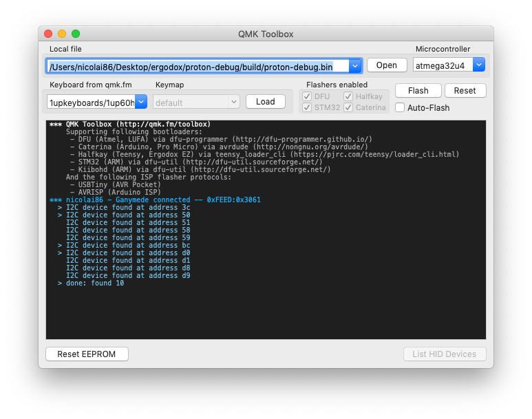Image resolution: width=532 pixels, height=419 pixels.
Task: Toggle the Halfkay flasher checkbox
Action: [348, 96]
